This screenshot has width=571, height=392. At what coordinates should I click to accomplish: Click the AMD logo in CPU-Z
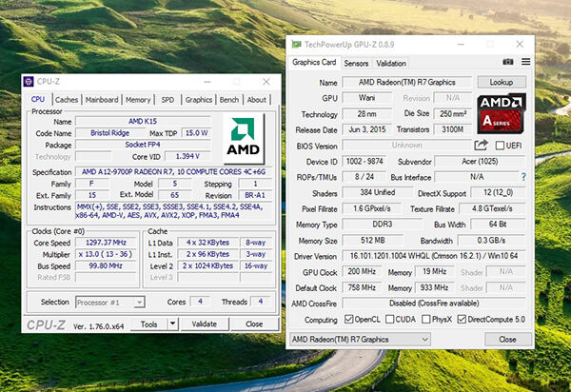(244, 138)
